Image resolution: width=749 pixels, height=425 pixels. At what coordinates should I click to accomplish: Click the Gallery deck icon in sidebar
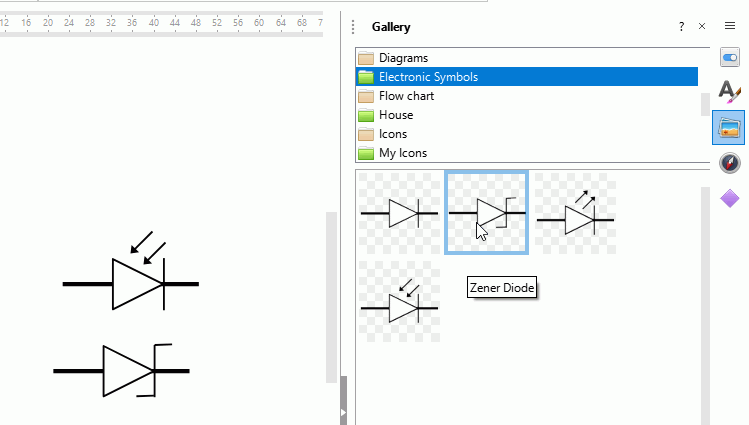(729, 129)
